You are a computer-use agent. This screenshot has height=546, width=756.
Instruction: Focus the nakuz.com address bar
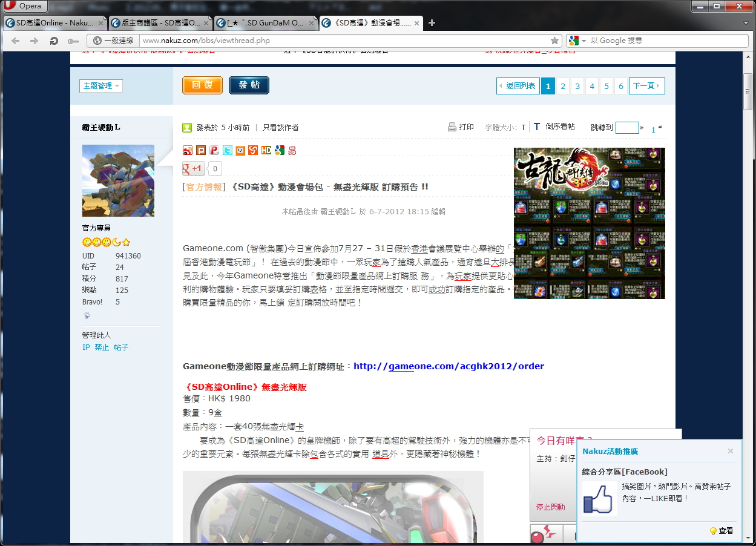pos(345,41)
